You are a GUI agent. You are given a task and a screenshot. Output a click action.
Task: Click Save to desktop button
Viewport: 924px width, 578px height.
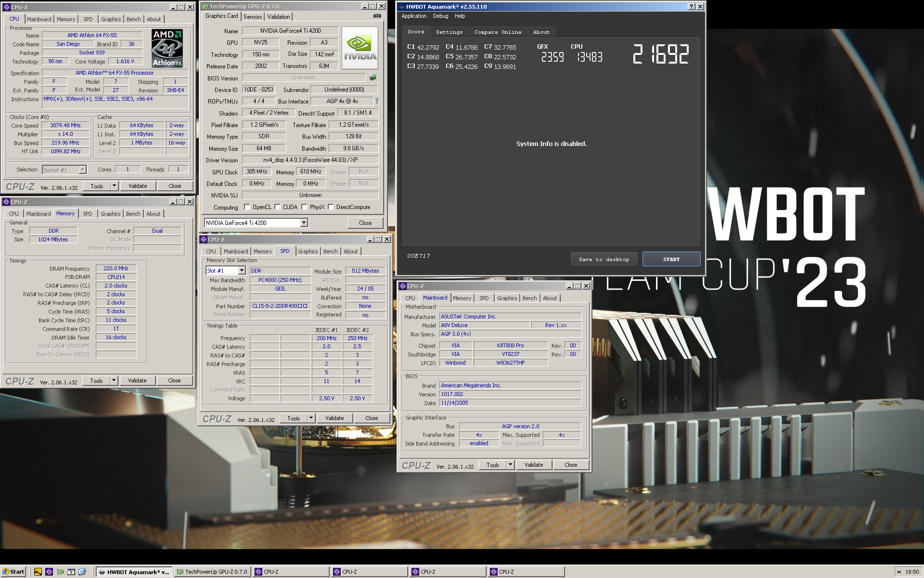pyautogui.click(x=604, y=259)
